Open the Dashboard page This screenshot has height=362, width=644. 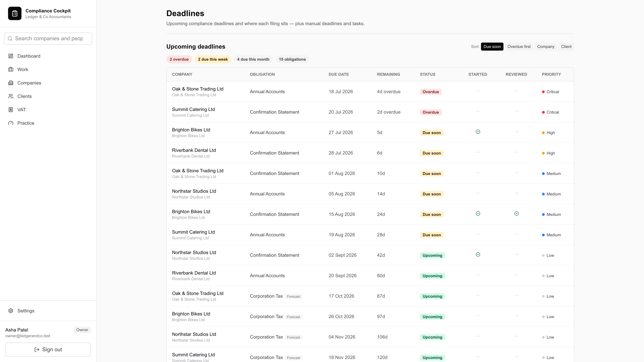(48, 56)
